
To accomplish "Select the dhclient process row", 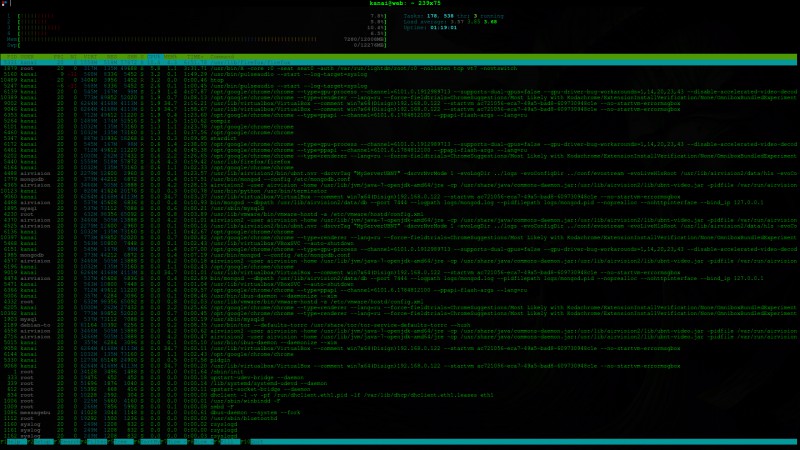I will [398, 395].
